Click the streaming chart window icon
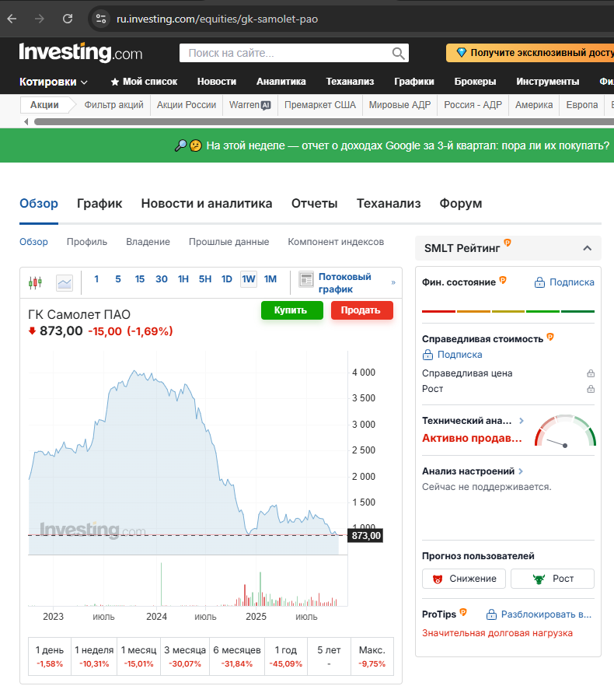Image resolution: width=614 pixels, height=700 pixels. 306,279
